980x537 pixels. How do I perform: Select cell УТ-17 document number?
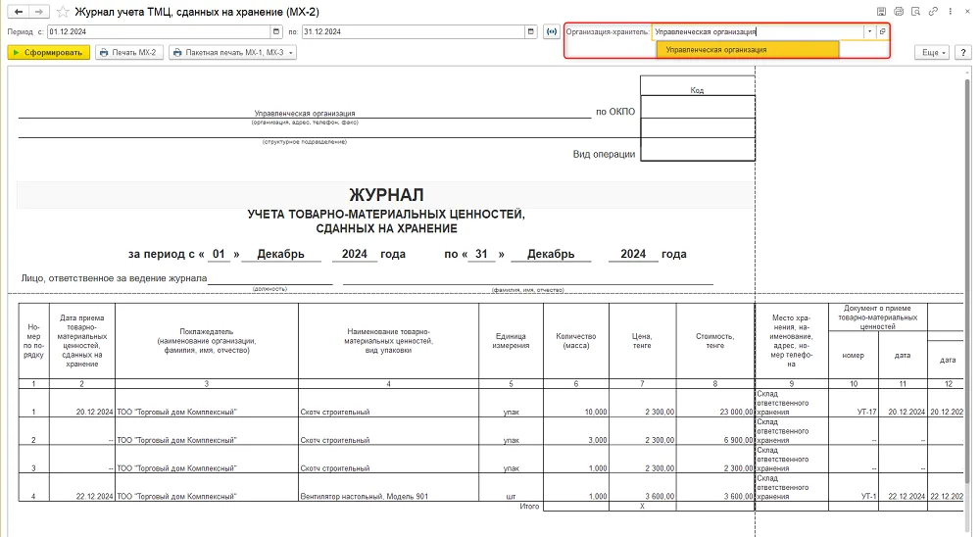854,403
